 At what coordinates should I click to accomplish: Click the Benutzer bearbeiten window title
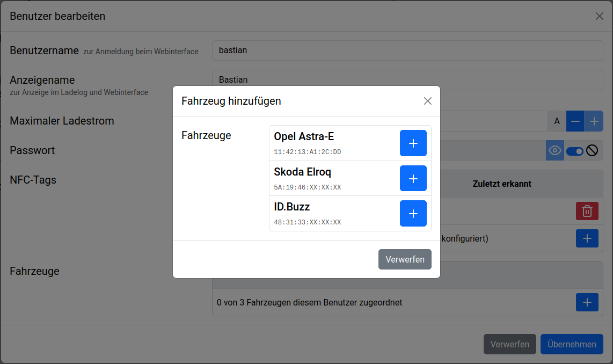tap(57, 16)
